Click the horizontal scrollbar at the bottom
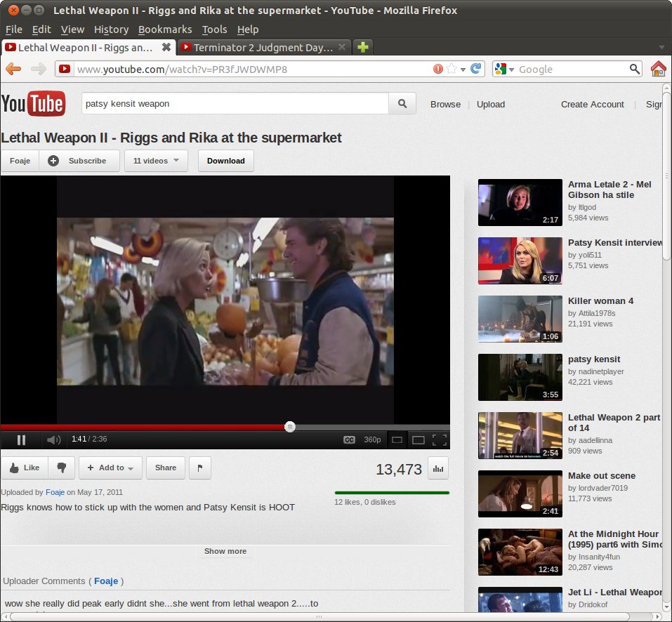Viewport: 672px width, 622px height. coord(319,617)
